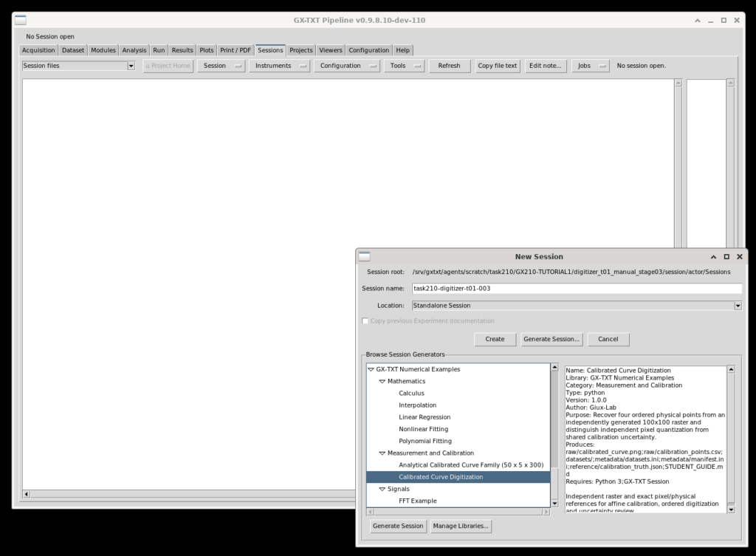Click in the Session name field
The height and width of the screenshot is (556, 756).
[x=577, y=289]
